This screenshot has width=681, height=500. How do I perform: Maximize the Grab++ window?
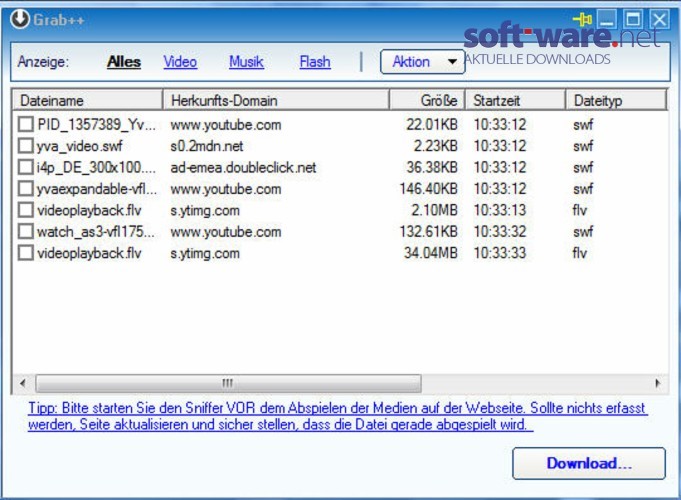633,20
